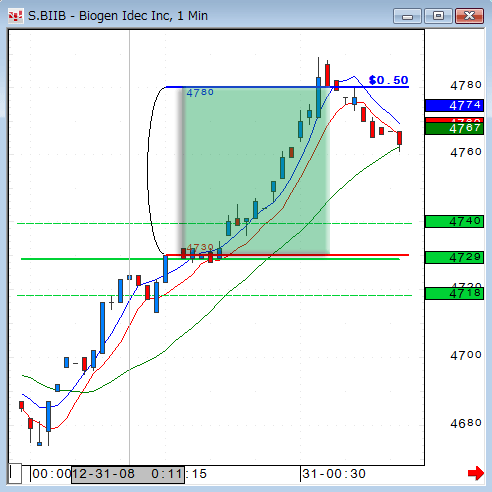Click the 4730 entry line label

(x=200, y=247)
